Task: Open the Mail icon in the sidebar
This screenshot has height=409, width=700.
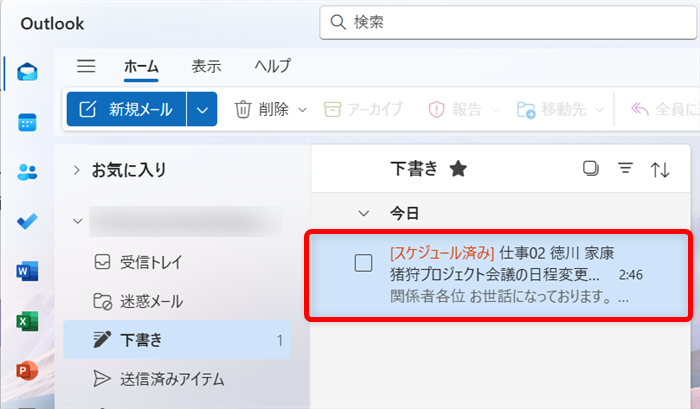Action: pyautogui.click(x=27, y=72)
